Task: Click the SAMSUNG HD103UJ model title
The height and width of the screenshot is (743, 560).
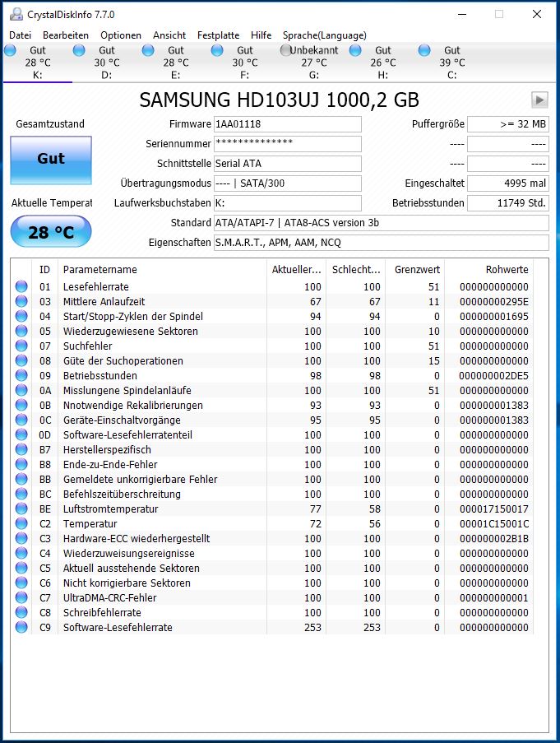Action: click(x=280, y=100)
